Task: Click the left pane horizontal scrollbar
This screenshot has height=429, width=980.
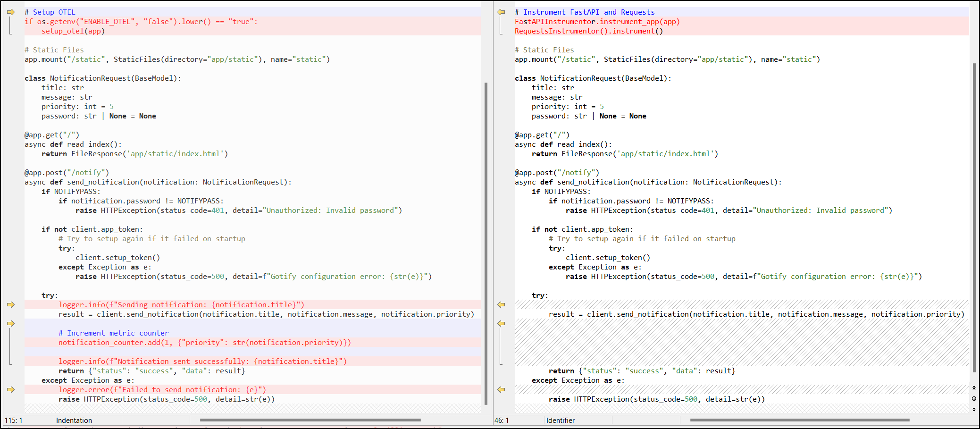Action: click(x=310, y=420)
